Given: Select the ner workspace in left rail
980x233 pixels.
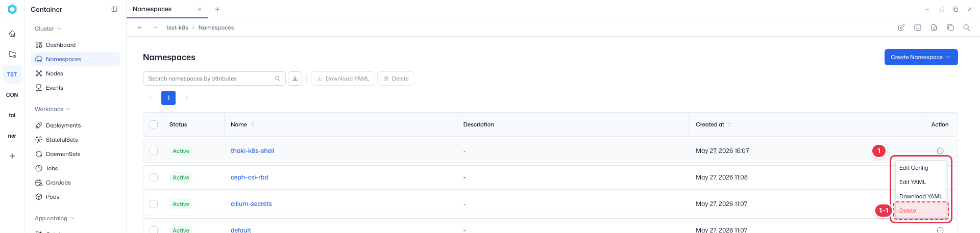Looking at the screenshot, I should (x=12, y=136).
